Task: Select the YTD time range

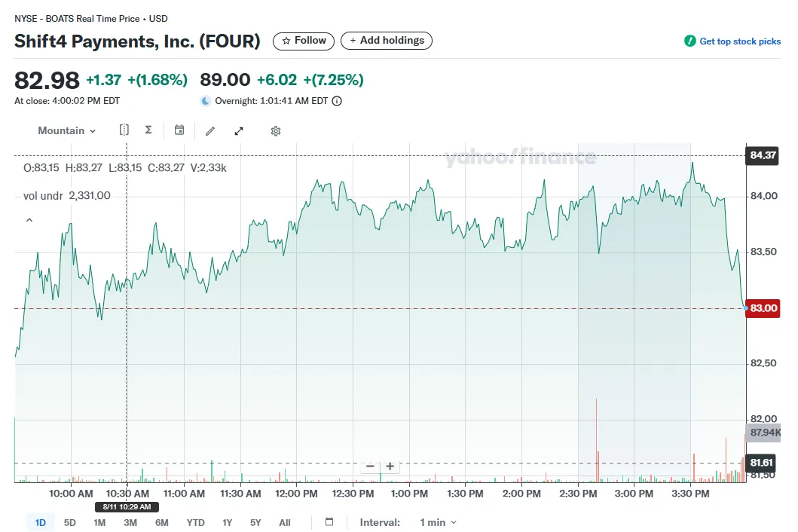Action: click(x=196, y=522)
